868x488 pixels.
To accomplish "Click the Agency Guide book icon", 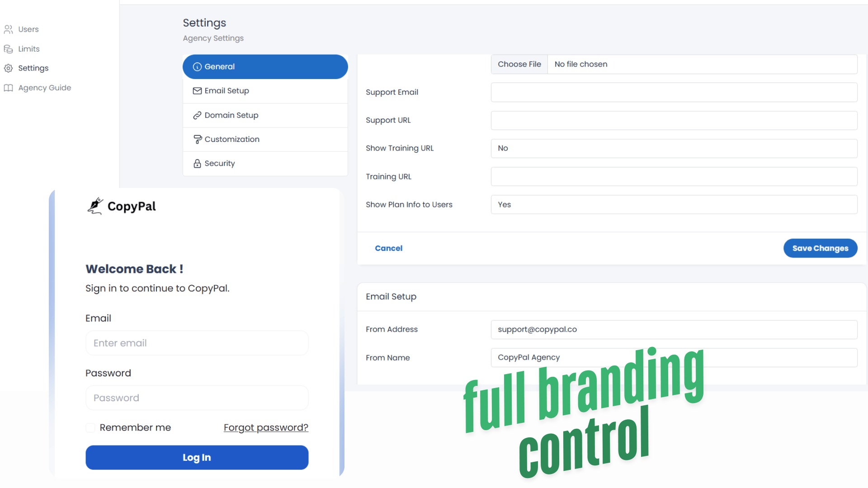I will click(8, 88).
